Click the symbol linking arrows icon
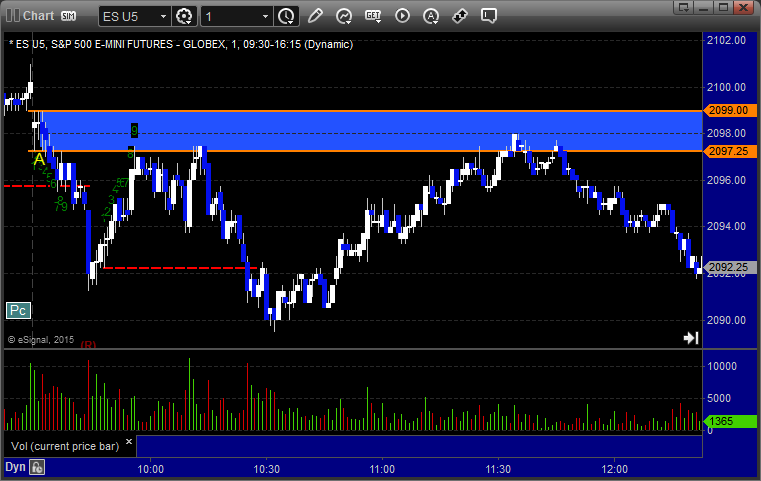 click(x=460, y=16)
